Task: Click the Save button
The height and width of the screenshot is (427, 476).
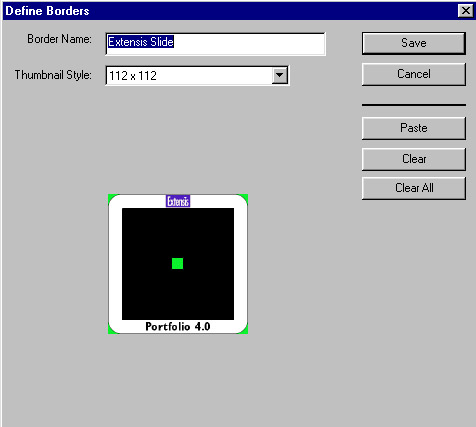Action: tap(414, 43)
